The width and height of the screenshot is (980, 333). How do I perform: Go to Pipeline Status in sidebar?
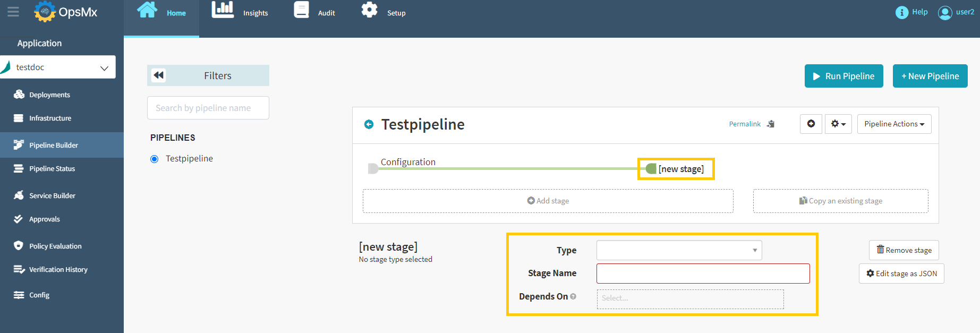click(52, 169)
